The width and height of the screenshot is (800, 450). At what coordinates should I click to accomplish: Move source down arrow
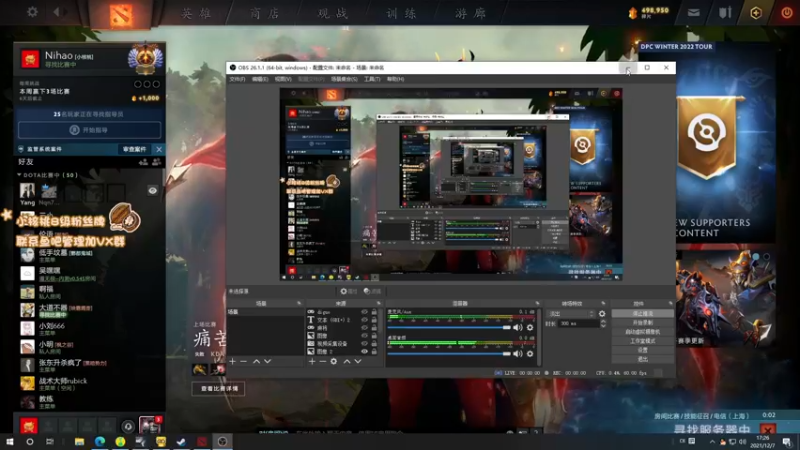358,361
